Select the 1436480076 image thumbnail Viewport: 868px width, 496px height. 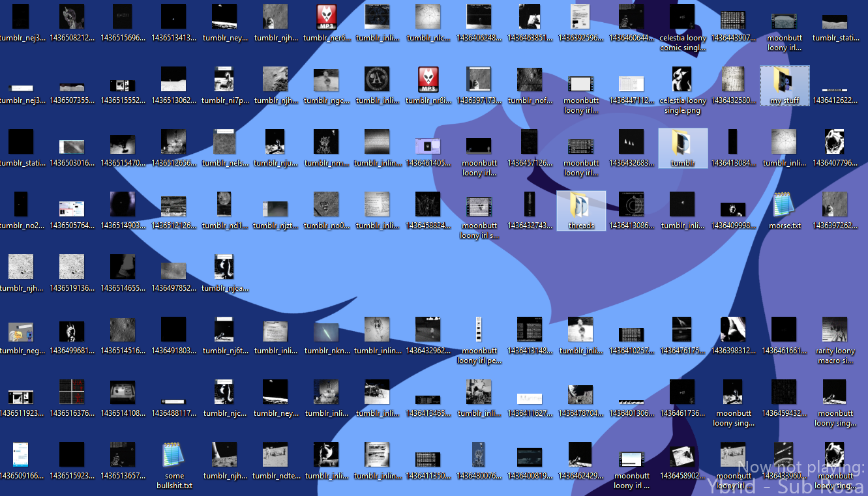click(x=479, y=454)
